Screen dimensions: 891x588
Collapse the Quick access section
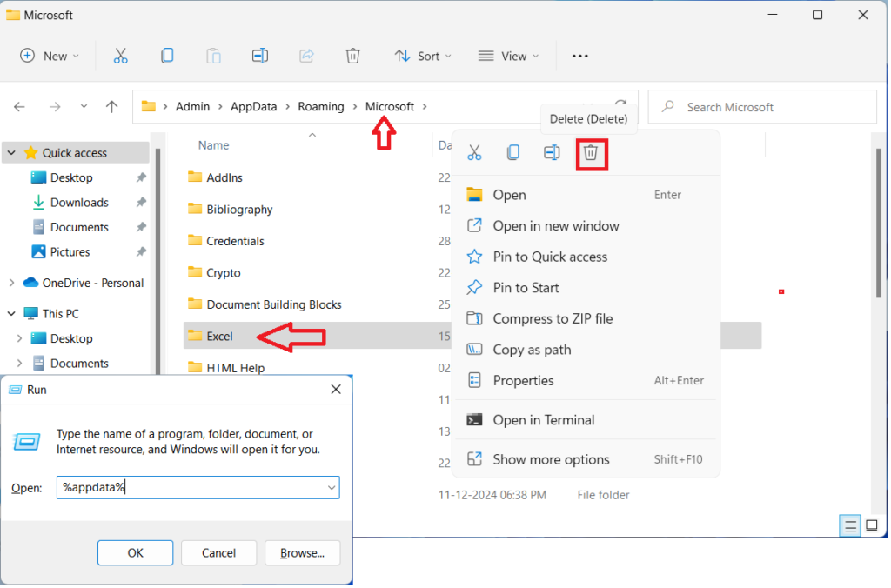(x=11, y=153)
